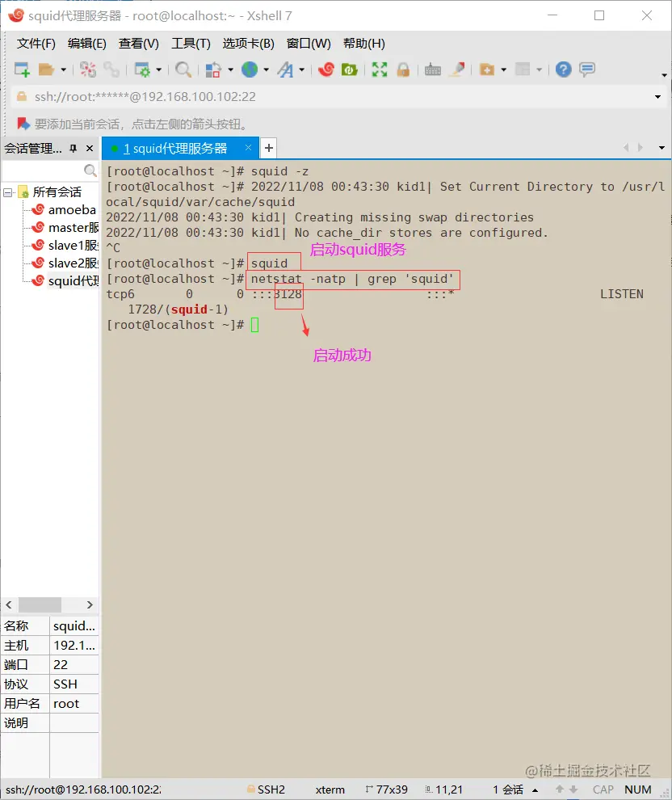Click the keyboard mapping toolbar icon
Image resolution: width=672 pixels, height=800 pixels.
(x=432, y=69)
